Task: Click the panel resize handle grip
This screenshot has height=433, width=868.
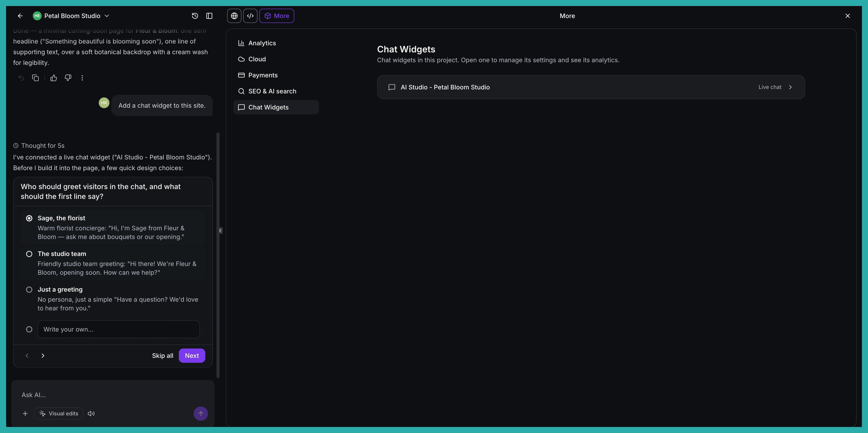Action: pos(220,231)
